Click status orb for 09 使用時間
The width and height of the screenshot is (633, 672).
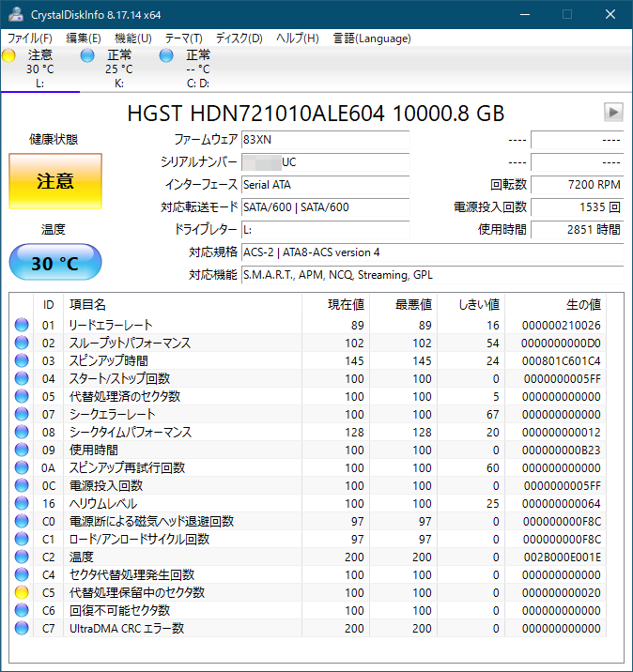22,450
